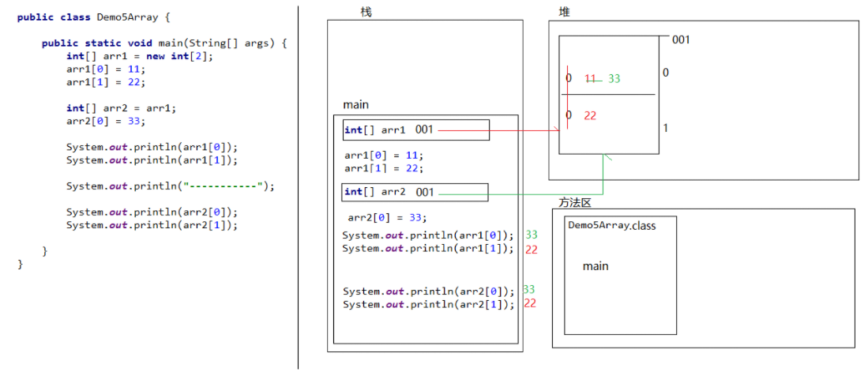Click "arr1[0] = 11;" in source code listing
The width and height of the screenshot is (868, 372).
[105, 70]
